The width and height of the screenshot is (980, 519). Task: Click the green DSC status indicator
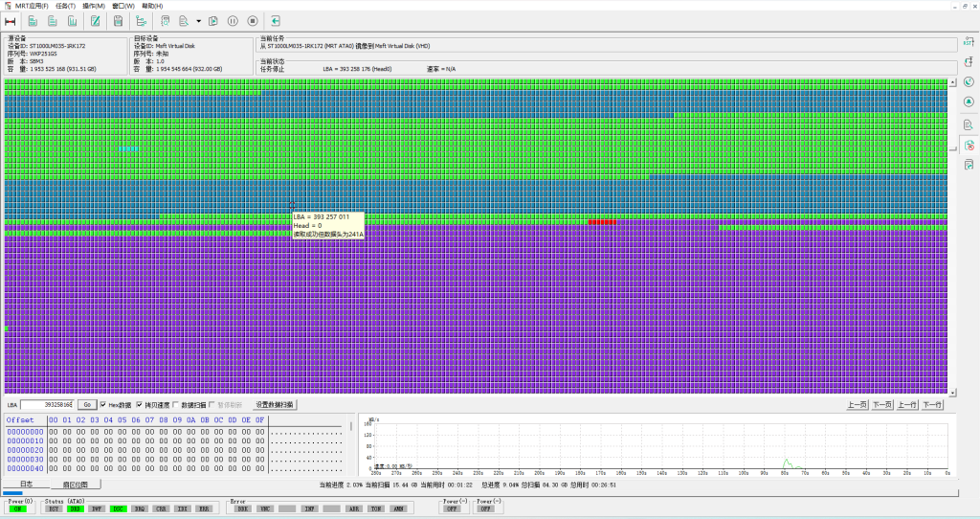coord(118,508)
